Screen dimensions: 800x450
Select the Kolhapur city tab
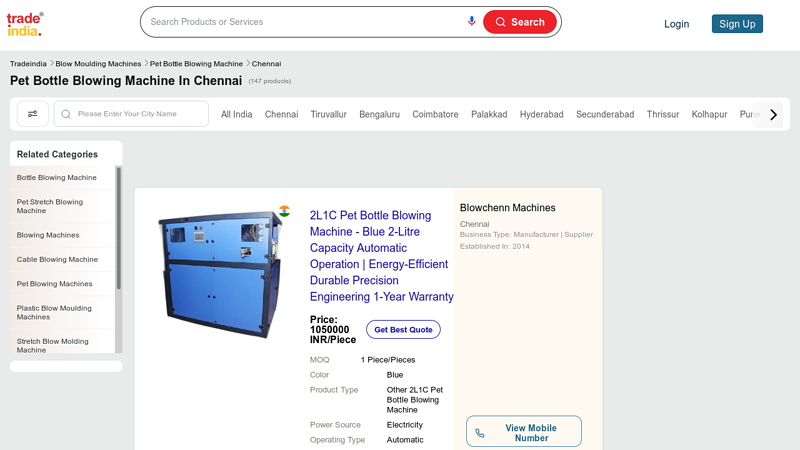(x=709, y=114)
